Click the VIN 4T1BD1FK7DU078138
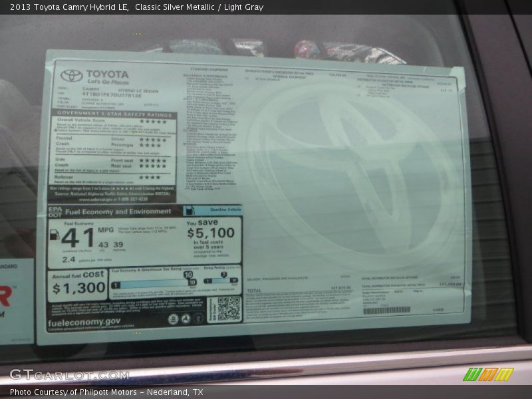The height and width of the screenshot is (399, 532). pyautogui.click(x=112, y=95)
